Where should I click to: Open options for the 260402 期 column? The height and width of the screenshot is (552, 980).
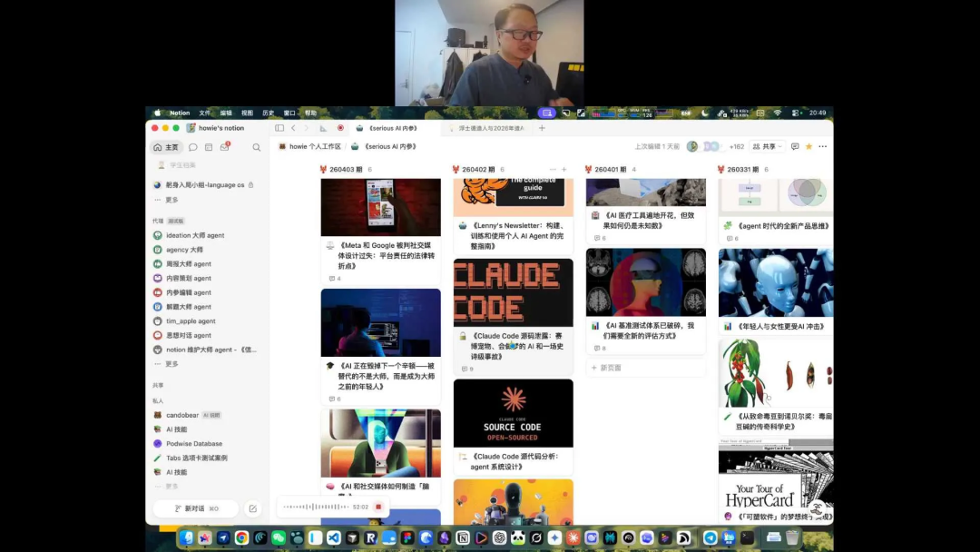(553, 170)
